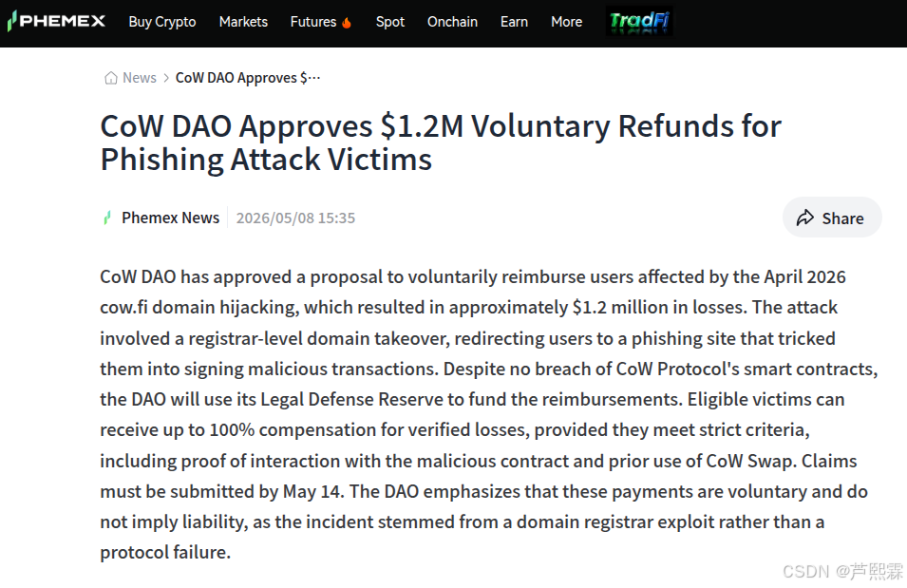Click the Phemex News author icon

107,218
